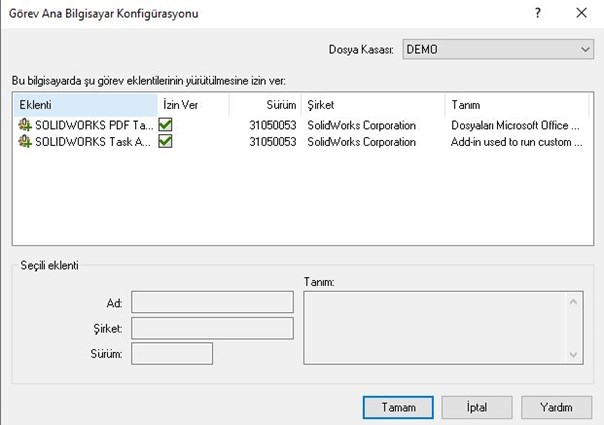Sort add-ins by Sürüm column header
The width and height of the screenshot is (604, 425).
(x=265, y=105)
